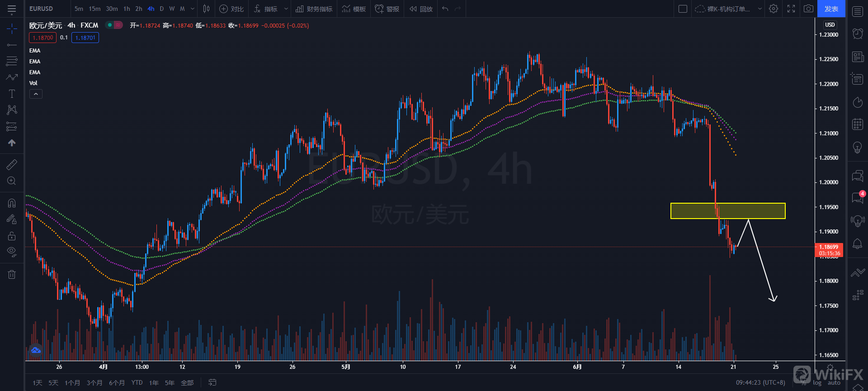Toggle hide all drawings eye icon
This screenshot has height=391, width=868.
click(12, 251)
